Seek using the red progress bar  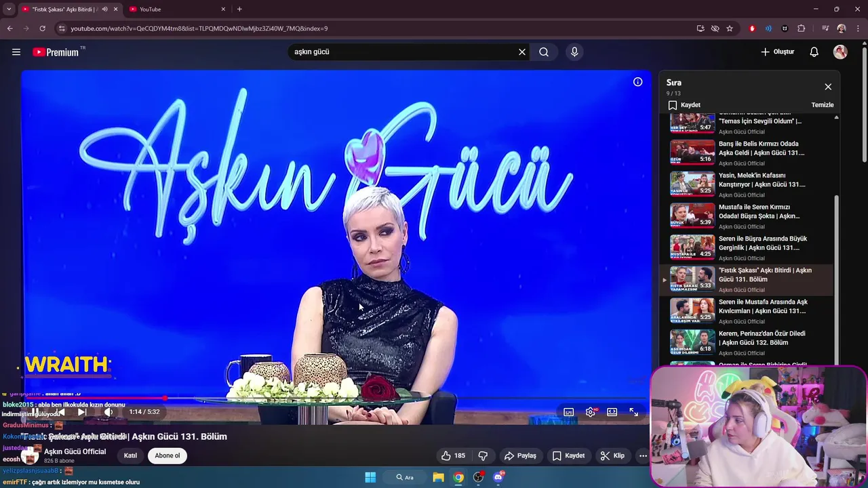[336, 398]
